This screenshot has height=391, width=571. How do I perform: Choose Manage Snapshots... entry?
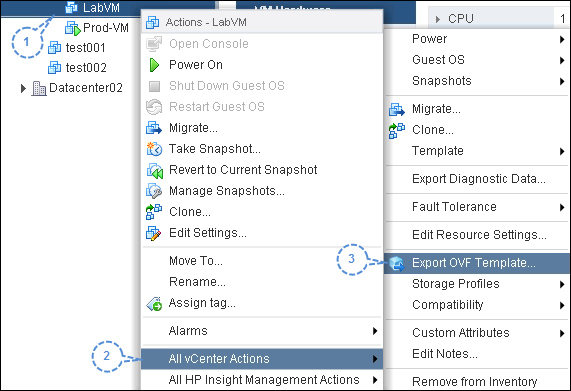point(262,191)
